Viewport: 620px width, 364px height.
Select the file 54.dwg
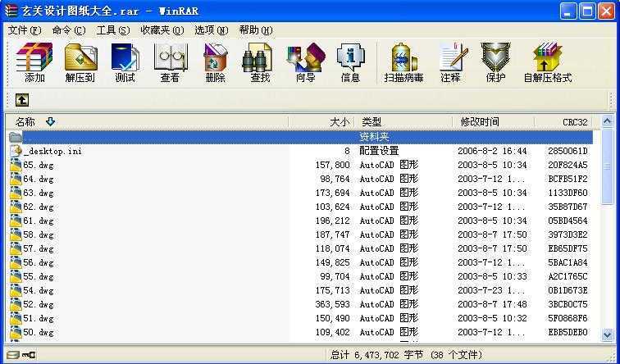click(39, 290)
